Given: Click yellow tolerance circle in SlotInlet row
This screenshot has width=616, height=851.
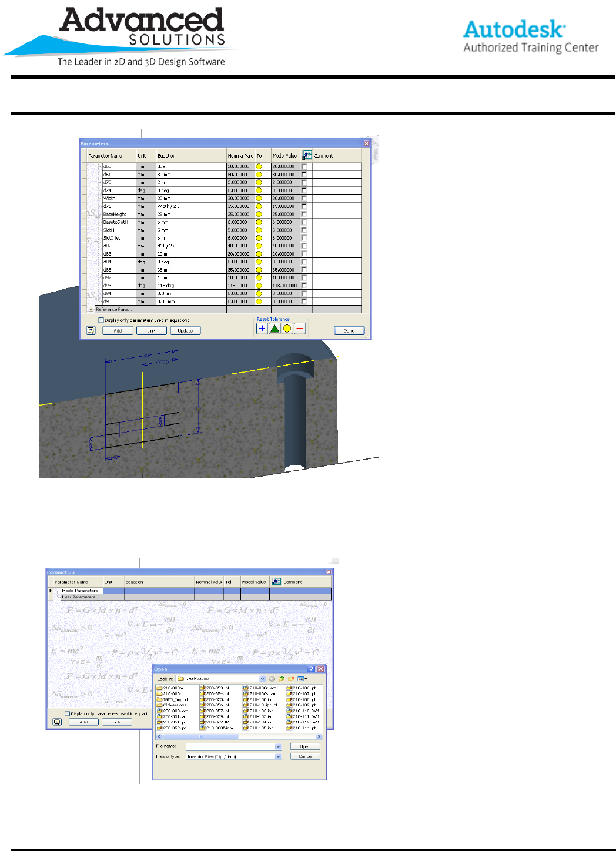Looking at the screenshot, I should click(259, 238).
